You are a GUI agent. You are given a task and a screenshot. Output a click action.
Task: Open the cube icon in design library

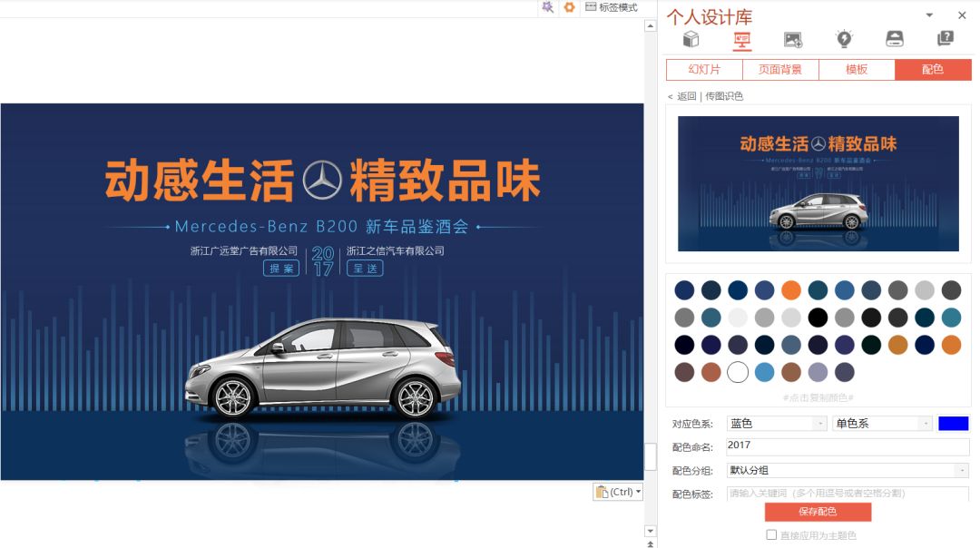click(691, 39)
